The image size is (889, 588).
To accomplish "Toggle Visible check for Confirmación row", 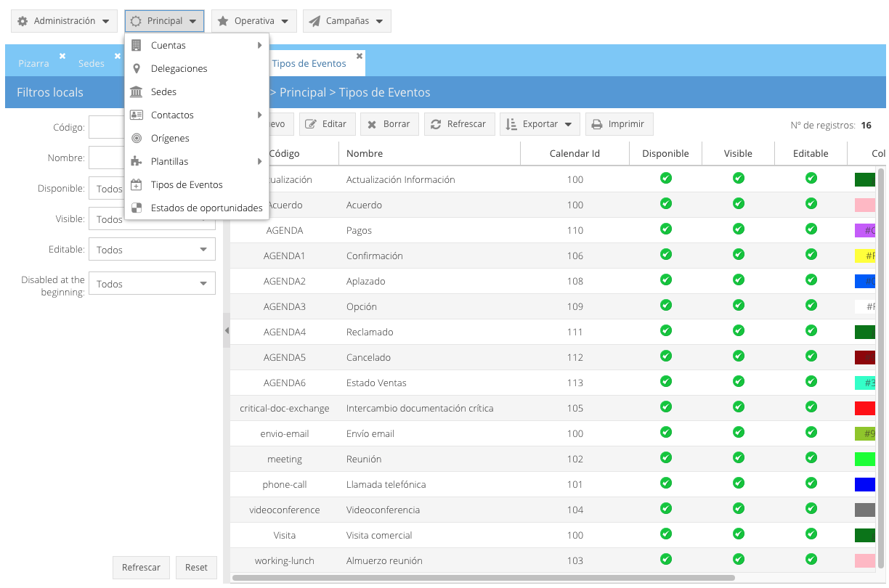I will 739,255.
